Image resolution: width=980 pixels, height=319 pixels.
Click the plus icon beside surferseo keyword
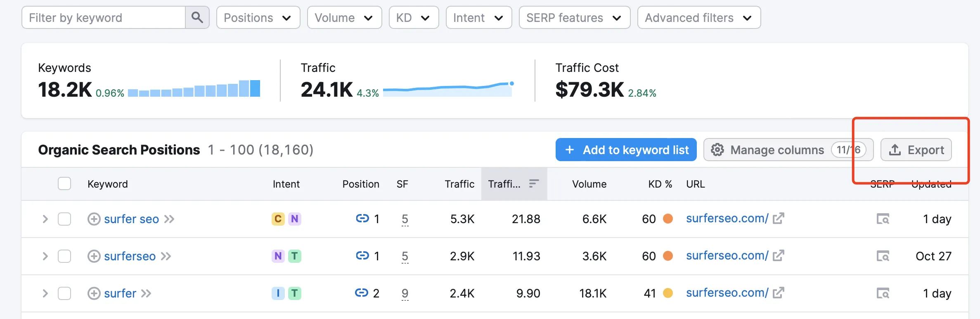94,256
